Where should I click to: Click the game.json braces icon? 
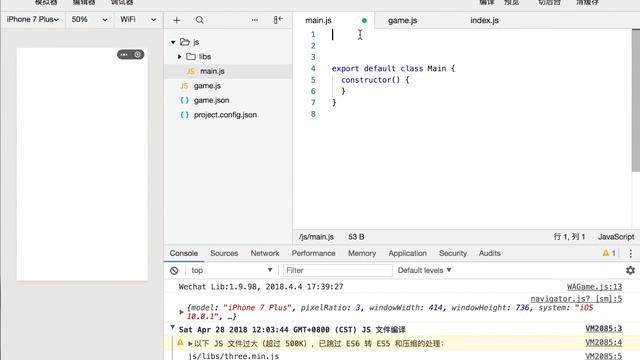(184, 100)
